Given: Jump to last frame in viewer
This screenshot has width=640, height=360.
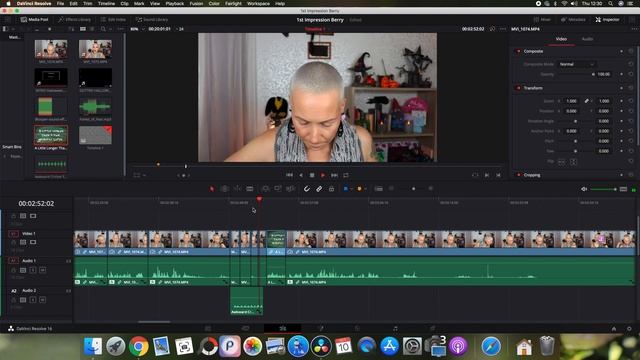Looking at the screenshot, I should [334, 175].
